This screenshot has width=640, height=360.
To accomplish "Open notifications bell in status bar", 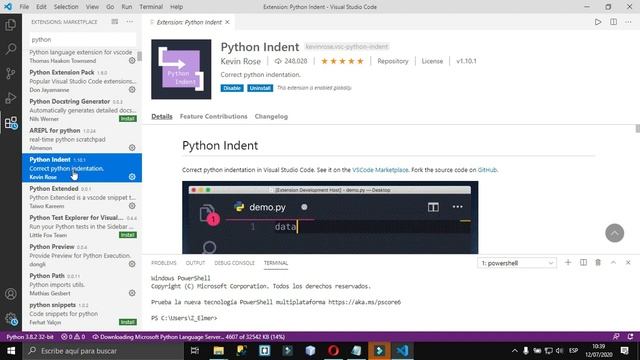I will (631, 337).
